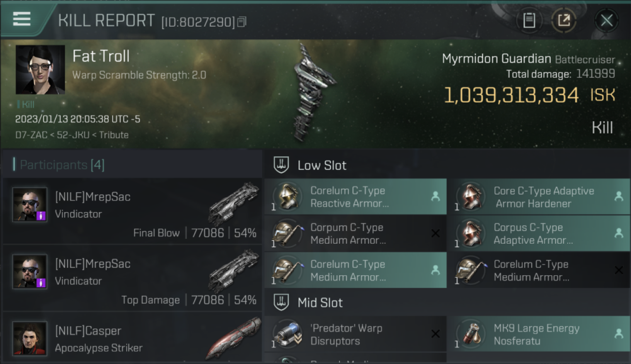The width and height of the screenshot is (631, 364).
Task: Copy the kill report ID
Action: 242,22
